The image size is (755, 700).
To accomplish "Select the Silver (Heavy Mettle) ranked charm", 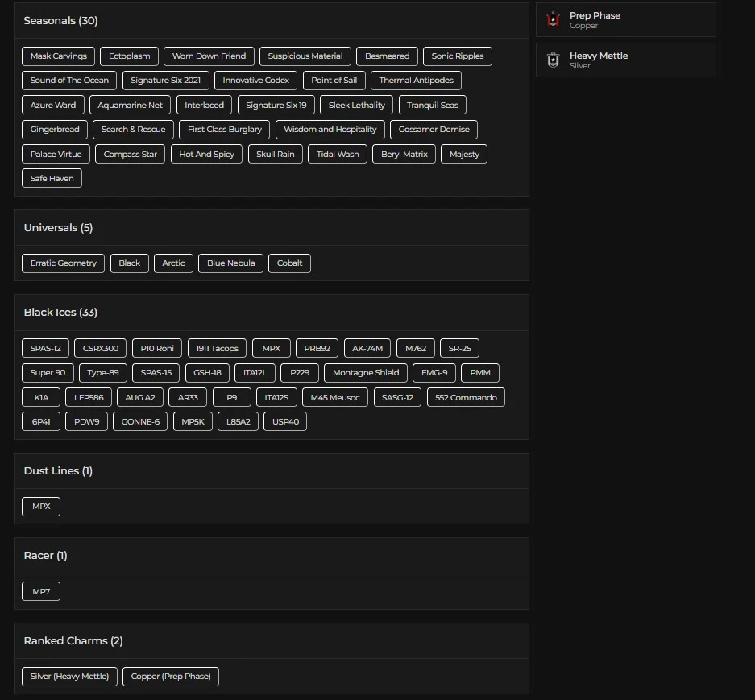I will [69, 677].
